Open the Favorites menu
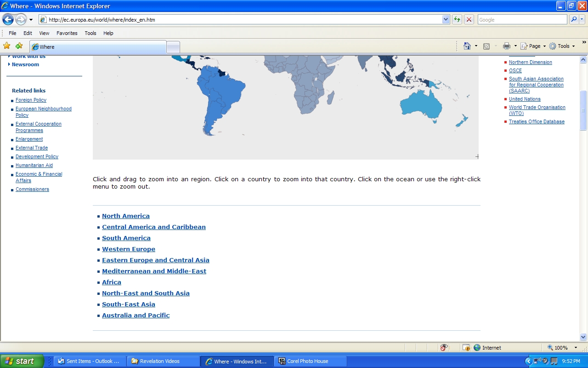This screenshot has width=588, height=368. coord(67,33)
